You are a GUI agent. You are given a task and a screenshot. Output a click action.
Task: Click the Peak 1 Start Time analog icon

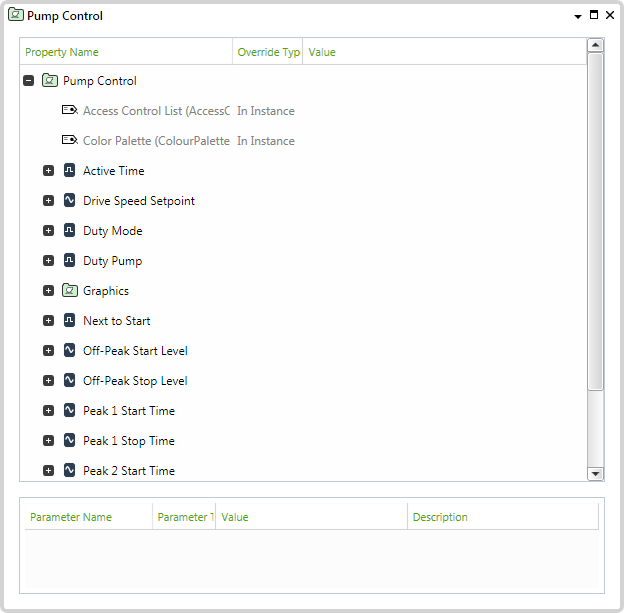click(x=70, y=411)
